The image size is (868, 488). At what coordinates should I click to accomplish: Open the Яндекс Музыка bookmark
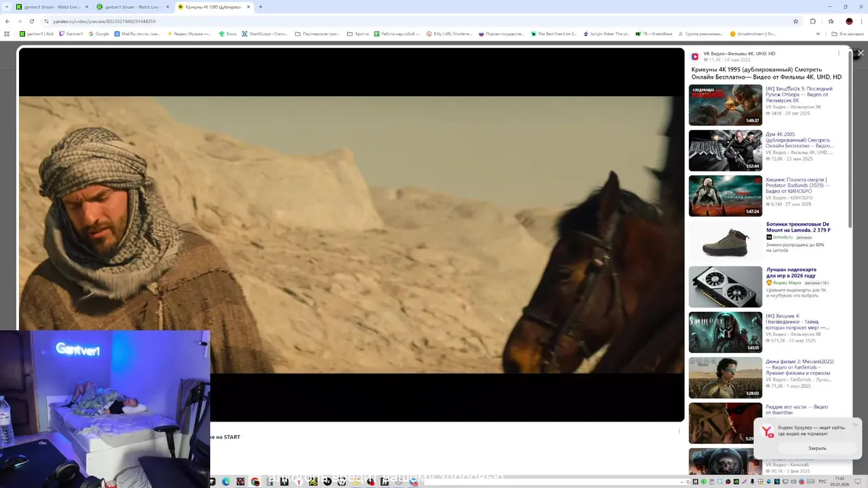(x=189, y=33)
